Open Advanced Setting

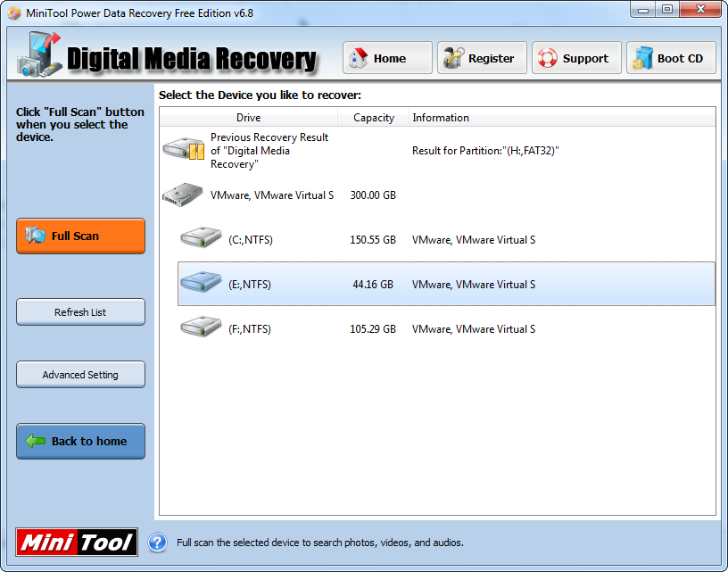pyautogui.click(x=81, y=374)
